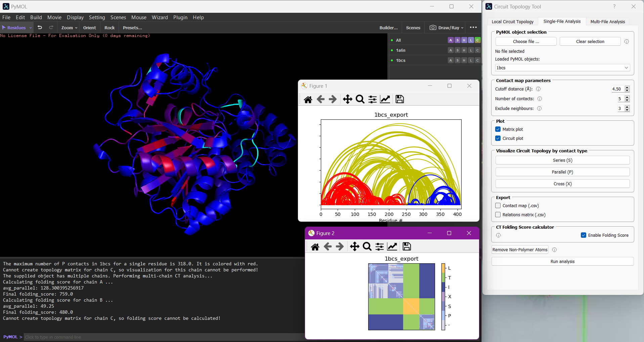Viewport: 644px width, 342px height.
Task: Select Pan tool in Figure 1 toolbar
Action: pos(347,99)
